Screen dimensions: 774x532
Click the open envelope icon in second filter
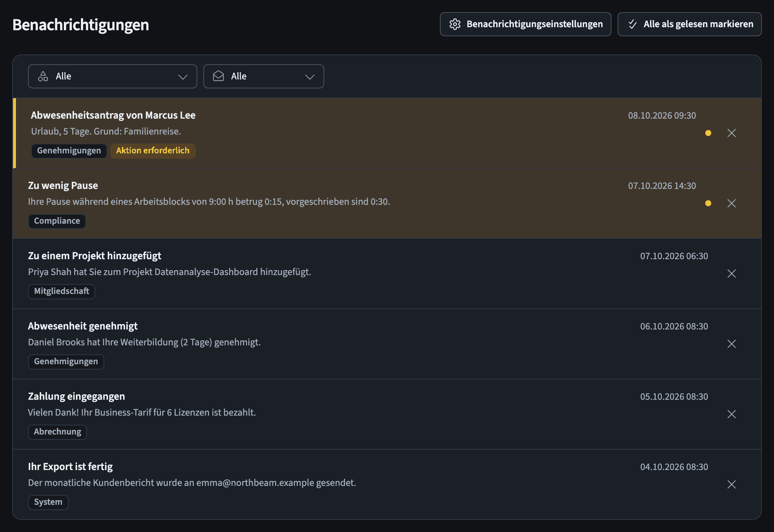point(219,76)
